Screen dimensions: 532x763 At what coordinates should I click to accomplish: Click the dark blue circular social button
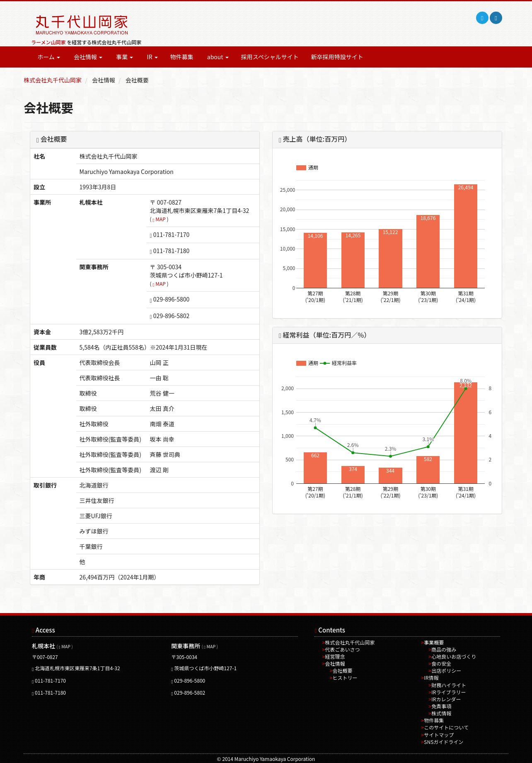(496, 18)
